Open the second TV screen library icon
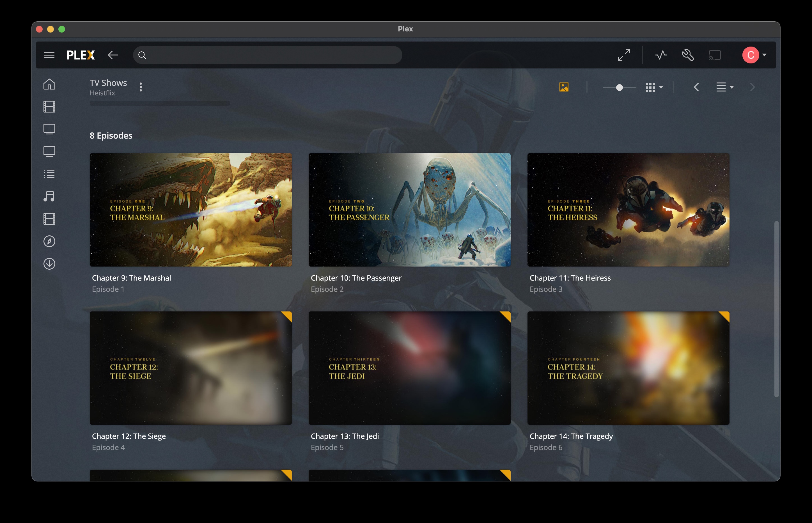This screenshot has height=523, width=812. pyautogui.click(x=49, y=152)
